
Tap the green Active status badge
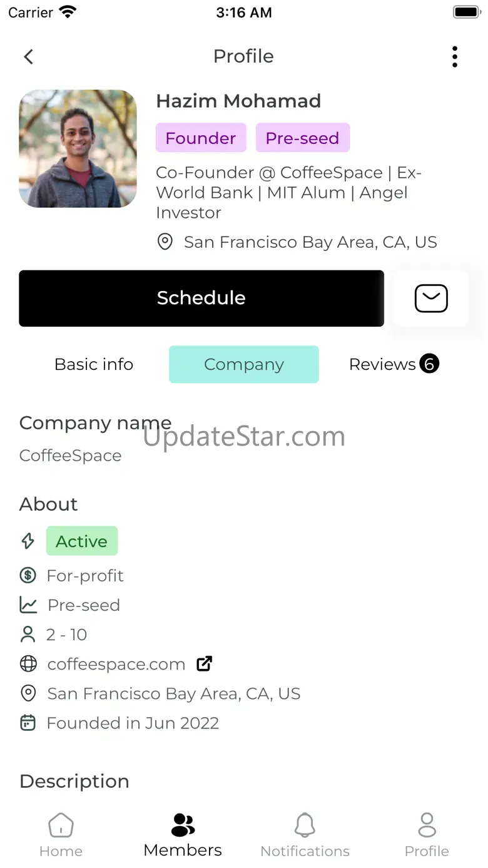[82, 541]
